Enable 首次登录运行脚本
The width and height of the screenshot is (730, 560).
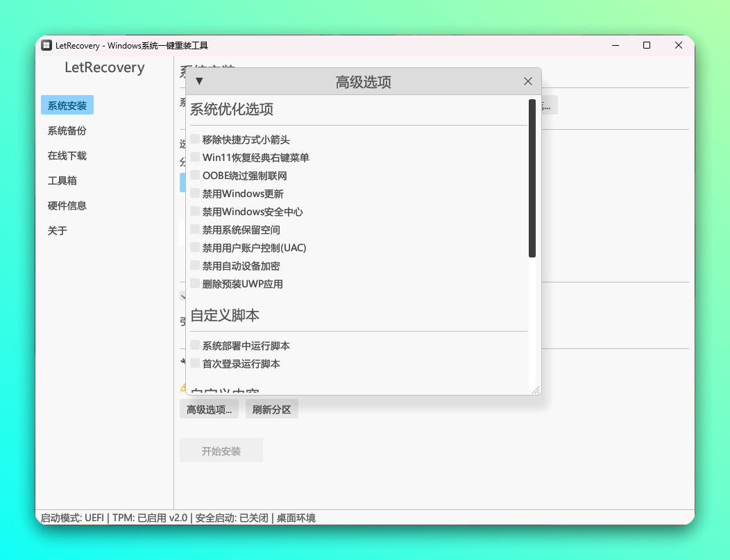[x=195, y=363]
